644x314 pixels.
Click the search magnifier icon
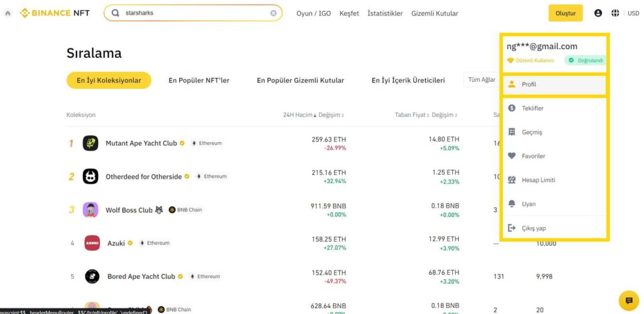point(116,13)
